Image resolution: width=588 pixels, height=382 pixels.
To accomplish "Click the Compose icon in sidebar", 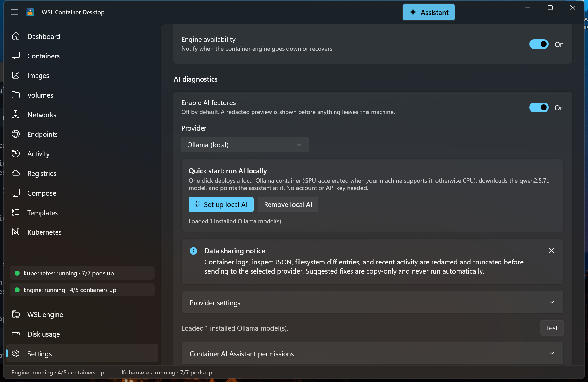I will [x=16, y=193].
